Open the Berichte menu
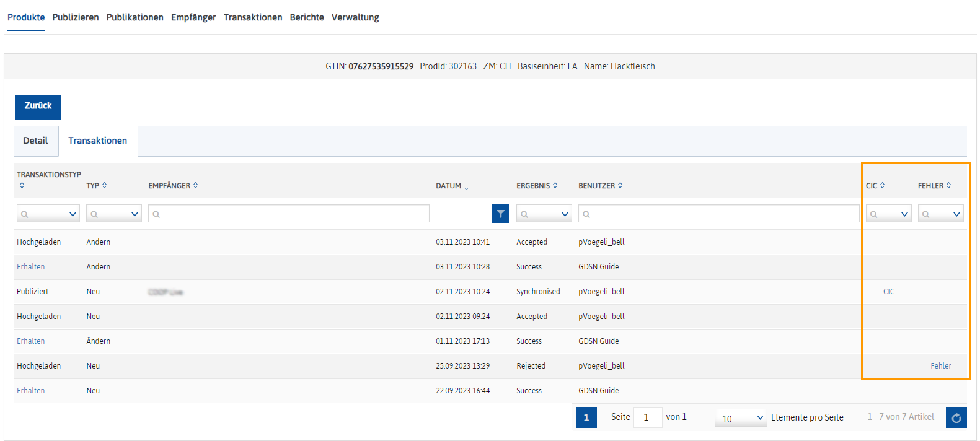Viewport: 980px width, 441px height. click(307, 17)
